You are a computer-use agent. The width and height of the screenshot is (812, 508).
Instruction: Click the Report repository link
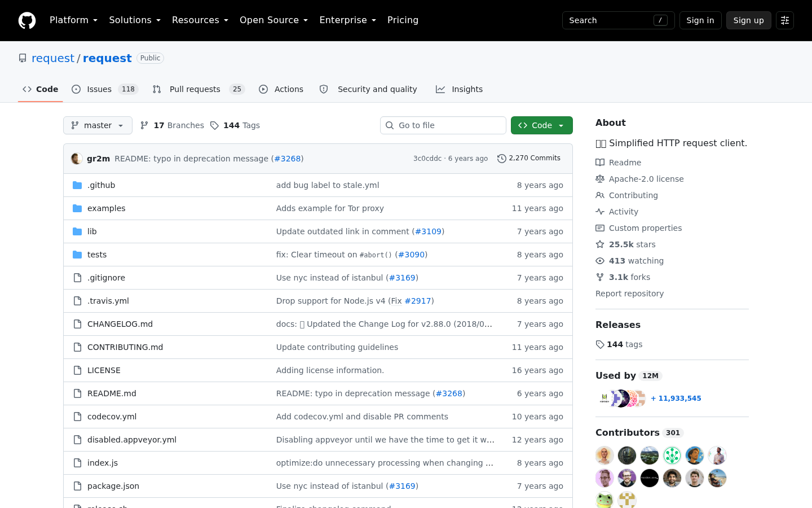629,294
